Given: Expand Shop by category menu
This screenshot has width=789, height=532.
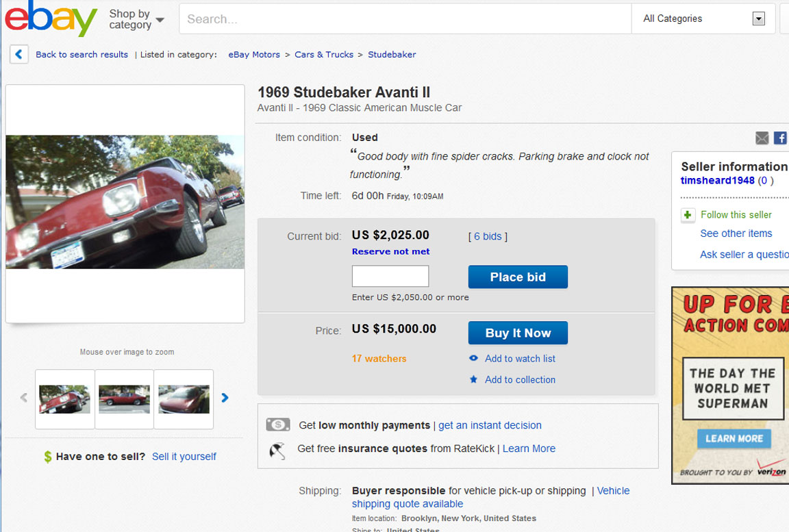Looking at the screenshot, I should pos(136,19).
